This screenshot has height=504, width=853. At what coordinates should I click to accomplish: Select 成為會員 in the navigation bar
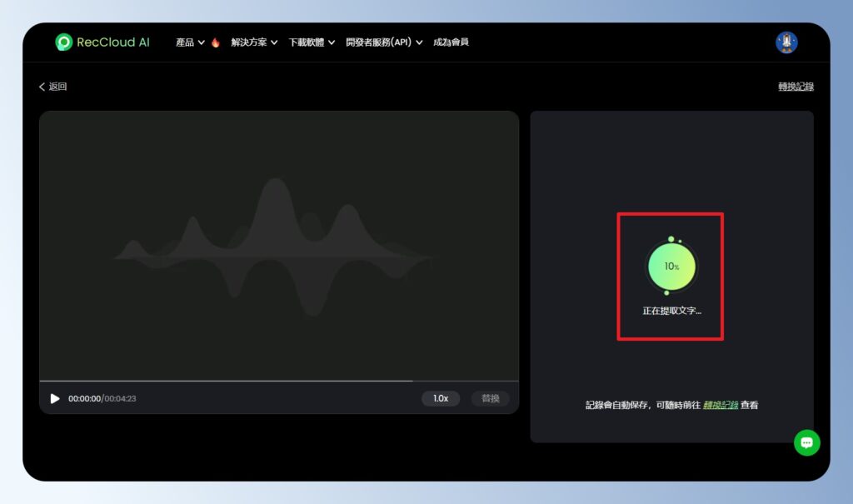450,42
